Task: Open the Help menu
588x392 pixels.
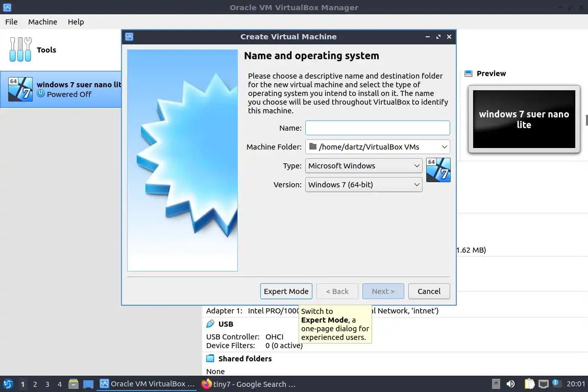Action: tap(76, 22)
